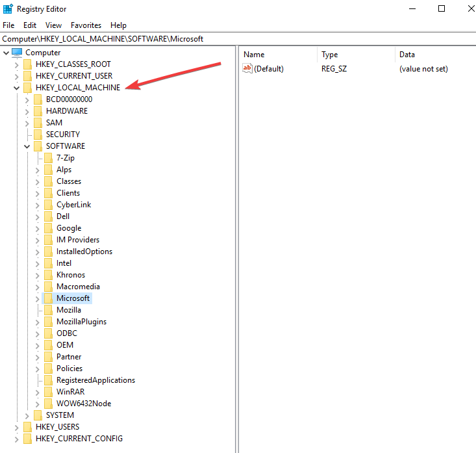Screen dimensions: 476x453
Task: Click the HKEY_CLASSES_ROOT folder icon
Action: pos(28,64)
